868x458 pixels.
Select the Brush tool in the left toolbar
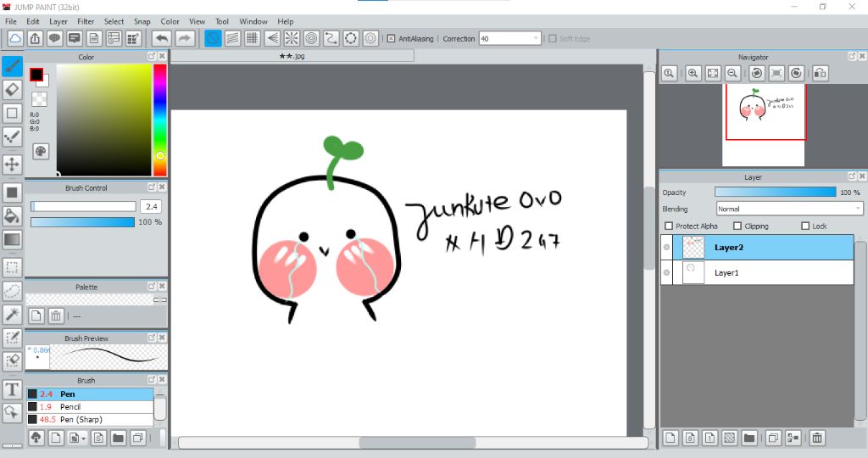click(12, 66)
